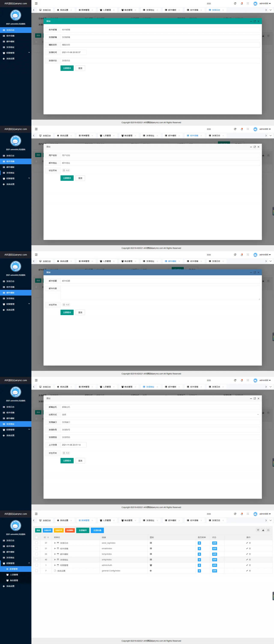The height and width of the screenshot is (644, 274).
Task: Expand the 权限管理 row with admin/Auth link
Action: pos(55,565)
